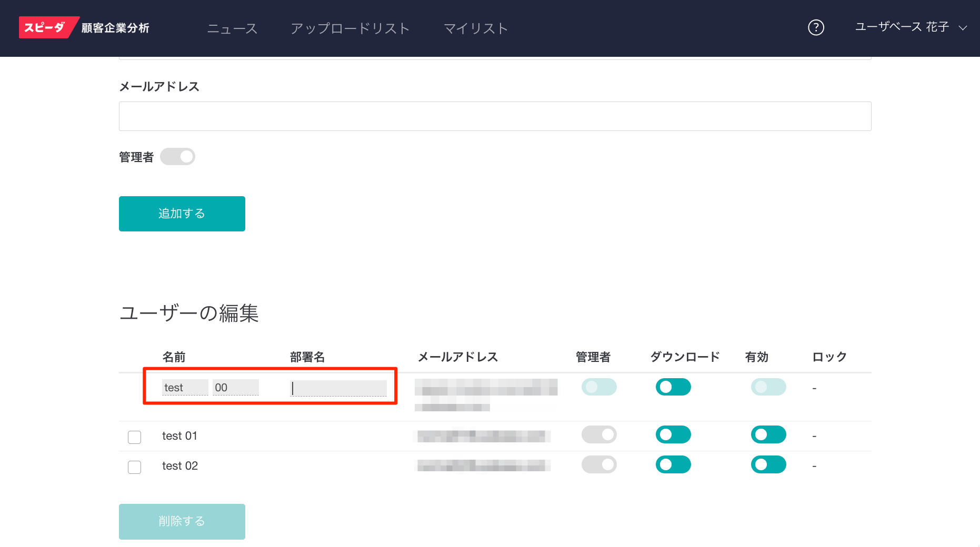This screenshot has width=980, height=547.
Task: Enable the 管理者 toggle in the editing row
Action: click(x=599, y=387)
